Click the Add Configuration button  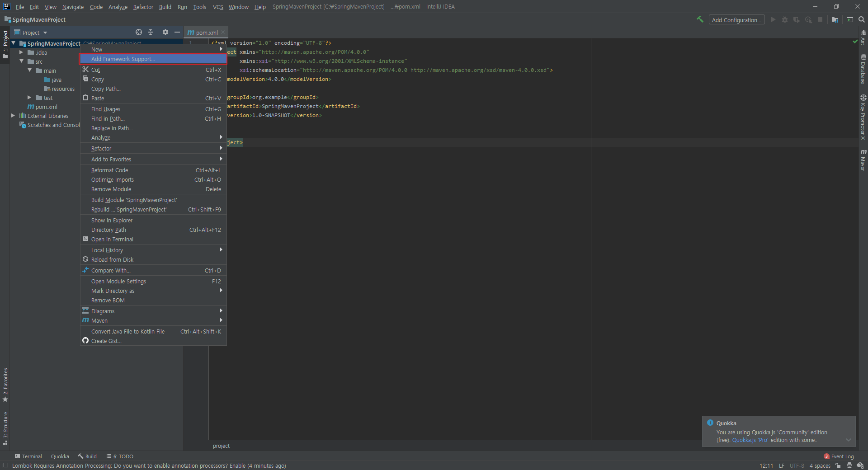point(736,20)
